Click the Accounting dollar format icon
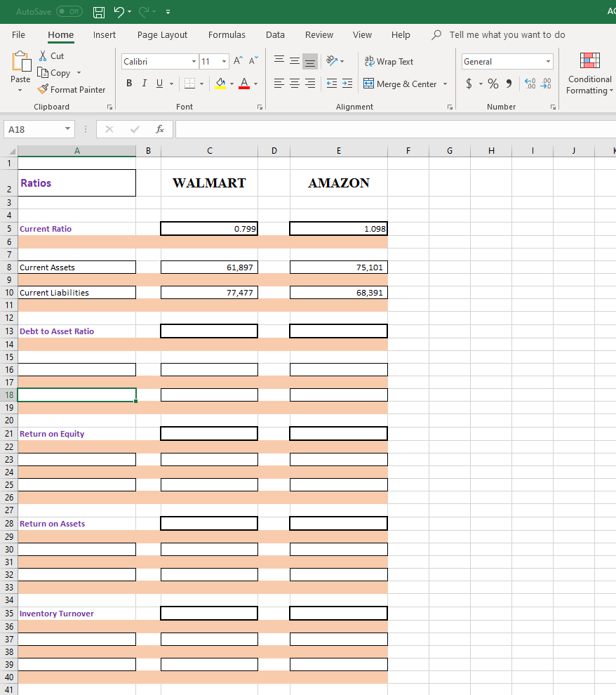The image size is (616, 695). [469, 84]
